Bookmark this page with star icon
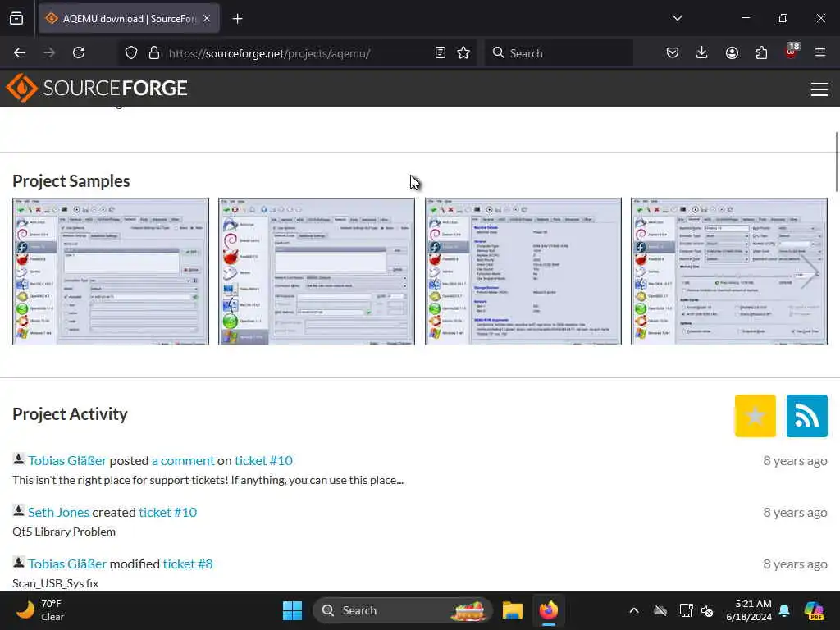Viewport: 840px width, 630px height. (463, 52)
